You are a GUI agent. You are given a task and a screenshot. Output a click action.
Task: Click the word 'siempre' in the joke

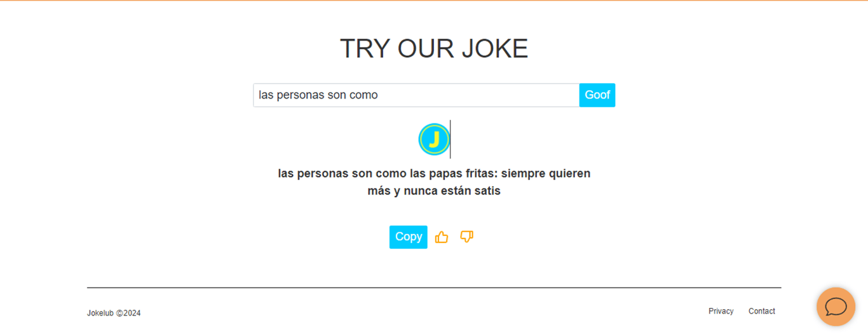coord(522,174)
